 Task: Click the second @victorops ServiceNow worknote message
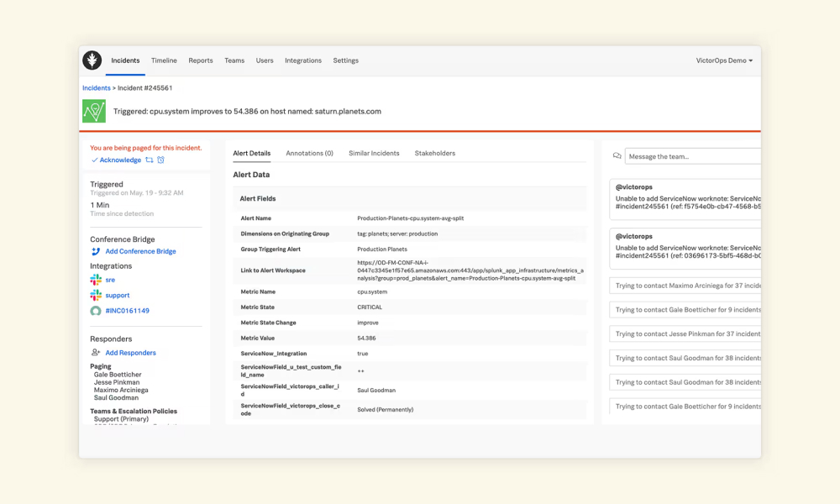click(685, 249)
